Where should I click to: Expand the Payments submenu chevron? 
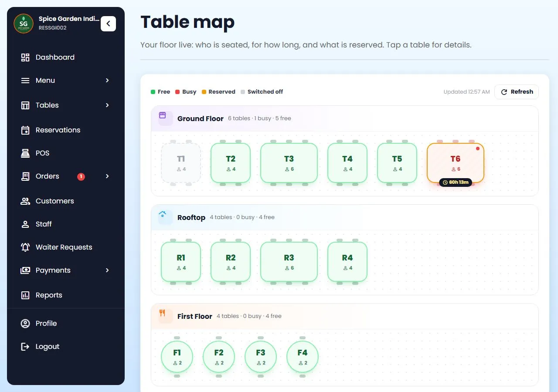(x=107, y=270)
